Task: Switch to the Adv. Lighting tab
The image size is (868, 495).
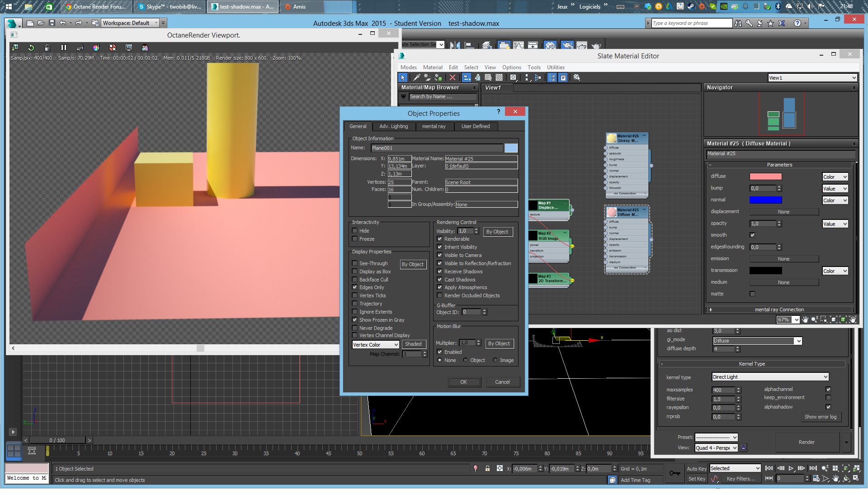Action: coord(393,126)
